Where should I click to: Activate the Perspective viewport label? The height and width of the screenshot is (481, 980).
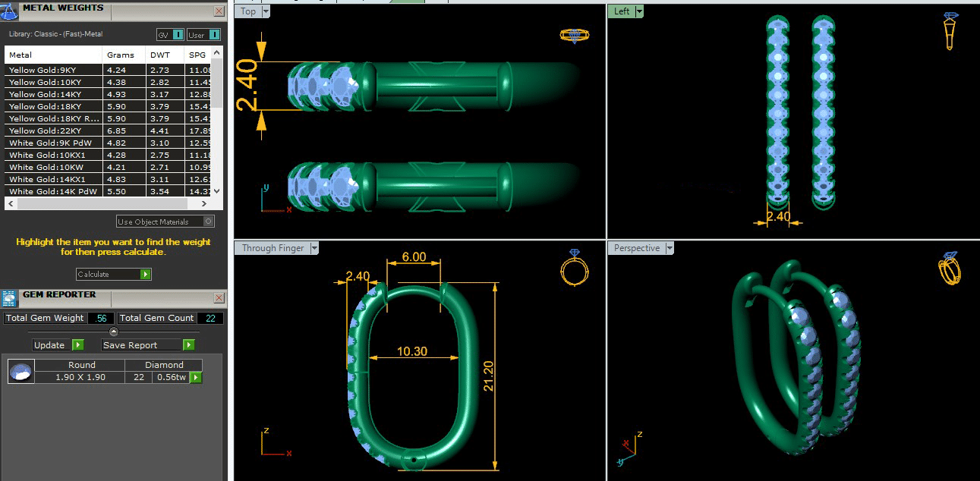pyautogui.click(x=638, y=248)
